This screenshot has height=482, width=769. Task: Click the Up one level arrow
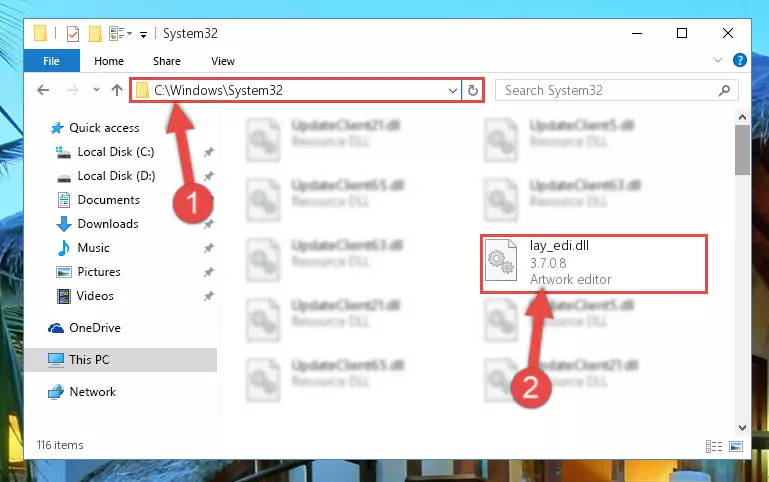point(117,90)
